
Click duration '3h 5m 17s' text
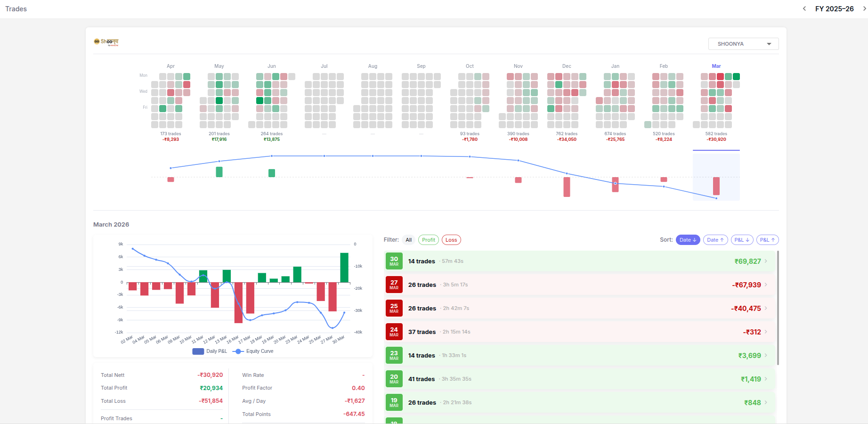(455, 285)
